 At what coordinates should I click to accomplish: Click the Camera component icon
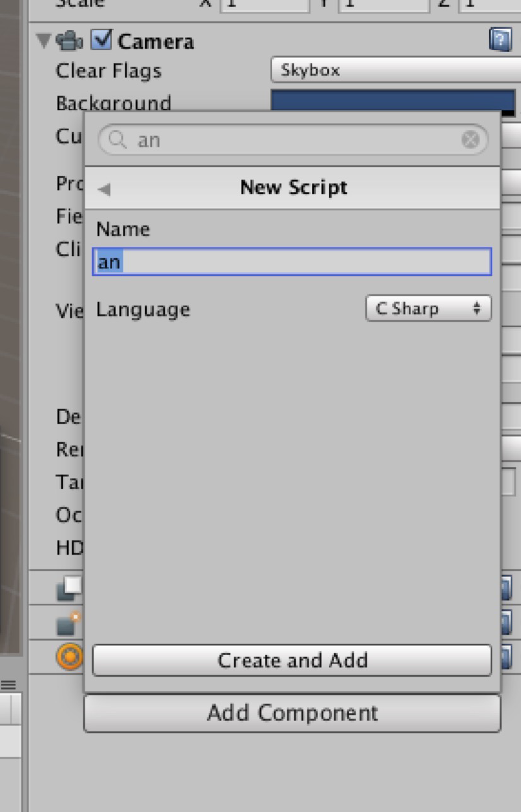tap(69, 41)
